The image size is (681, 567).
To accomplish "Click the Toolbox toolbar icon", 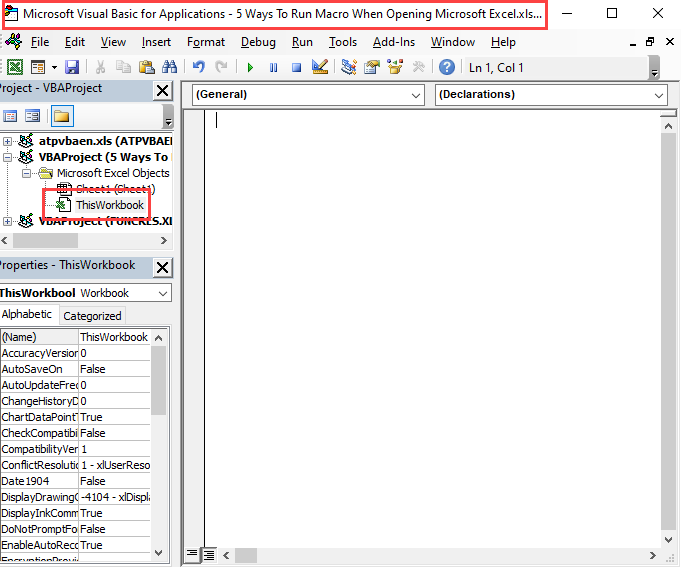I will (x=419, y=67).
